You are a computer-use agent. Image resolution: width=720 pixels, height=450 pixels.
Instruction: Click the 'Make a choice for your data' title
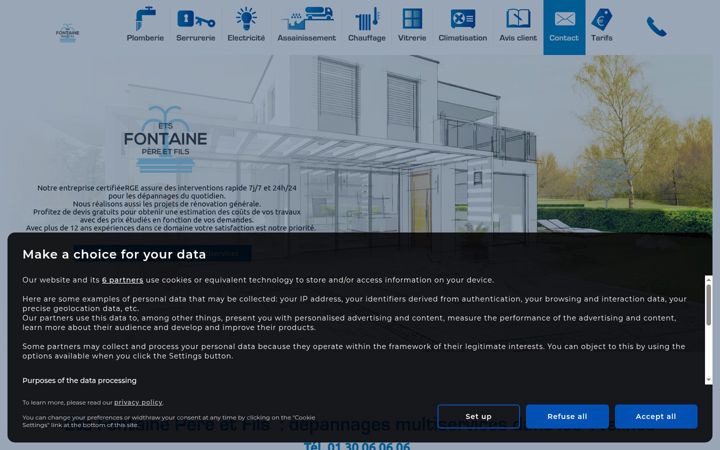click(114, 254)
